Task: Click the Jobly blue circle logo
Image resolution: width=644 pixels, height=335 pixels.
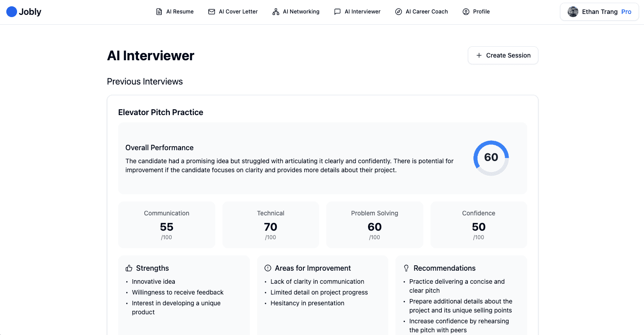Action: 11,11
